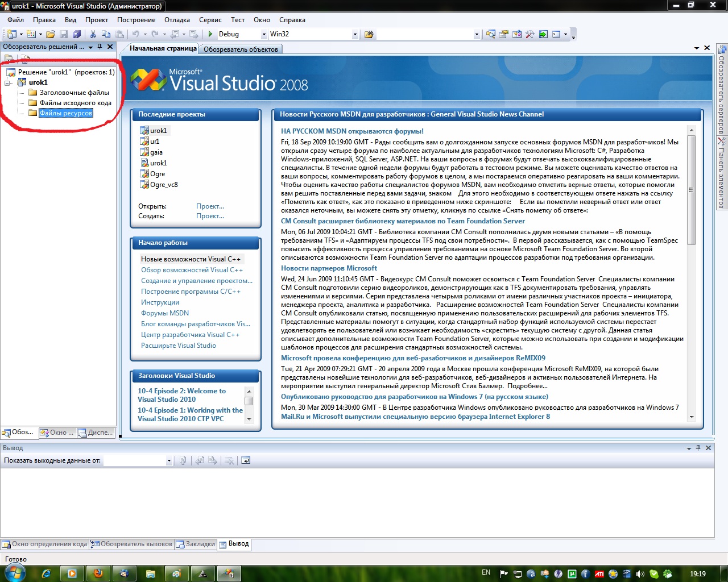Open the Debug configuration dropdown
This screenshot has width=728, height=582.
tap(264, 34)
